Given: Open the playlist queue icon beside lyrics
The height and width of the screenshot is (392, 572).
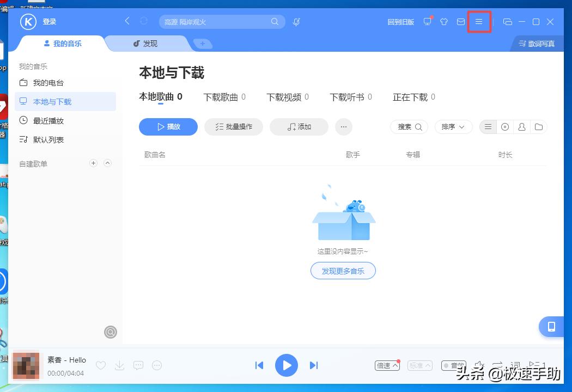Looking at the screenshot, I should [x=537, y=365].
